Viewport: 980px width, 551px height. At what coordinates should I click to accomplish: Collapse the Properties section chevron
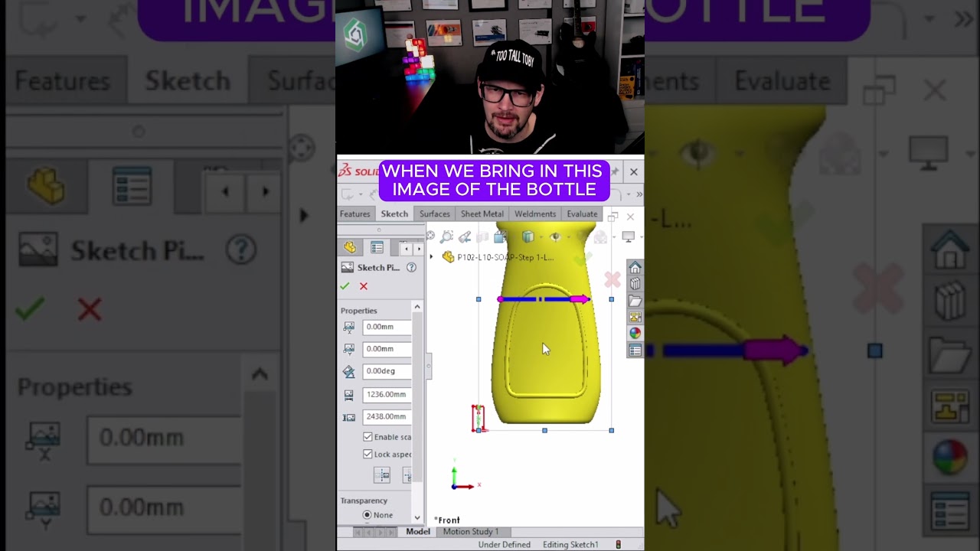(417, 307)
